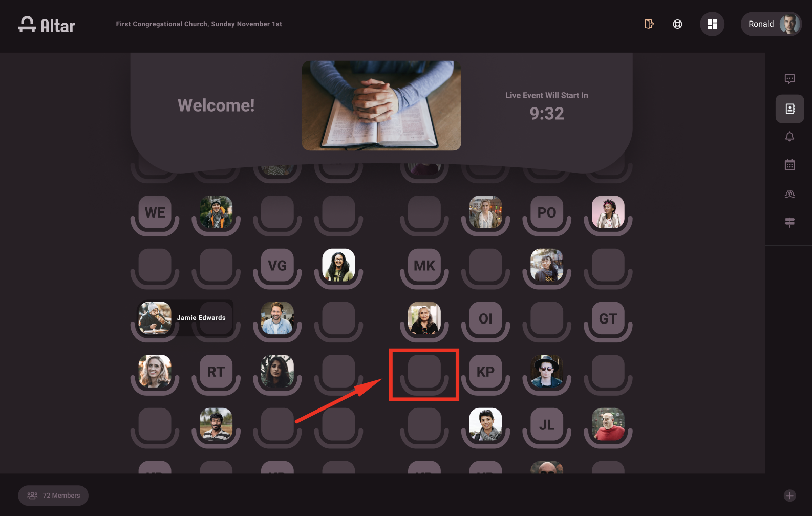This screenshot has height=516, width=812.
Task: Open Ronald's profile menu
Action: click(771, 24)
